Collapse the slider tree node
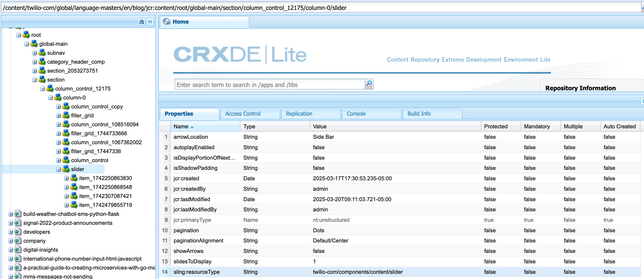 pyautogui.click(x=58, y=169)
